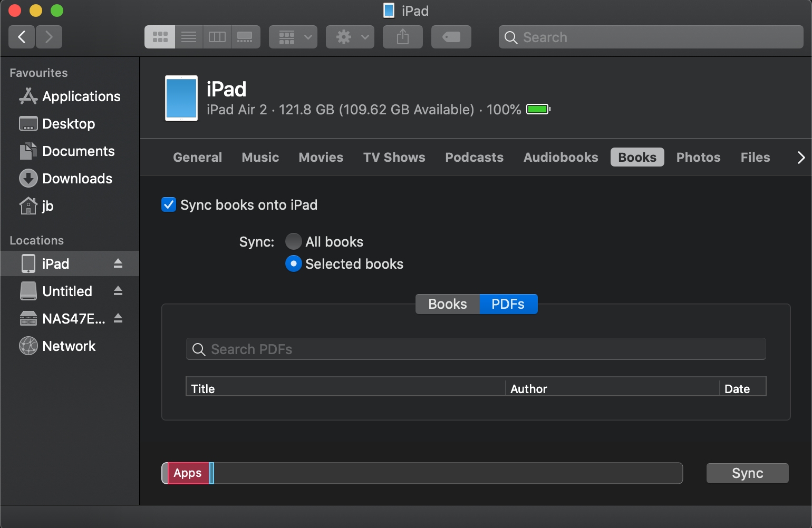Open the Files tab
812x528 pixels.
tap(756, 157)
